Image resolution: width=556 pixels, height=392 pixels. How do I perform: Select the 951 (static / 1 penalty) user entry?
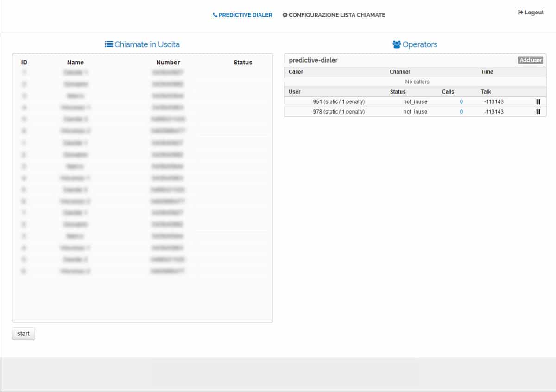[x=339, y=101]
